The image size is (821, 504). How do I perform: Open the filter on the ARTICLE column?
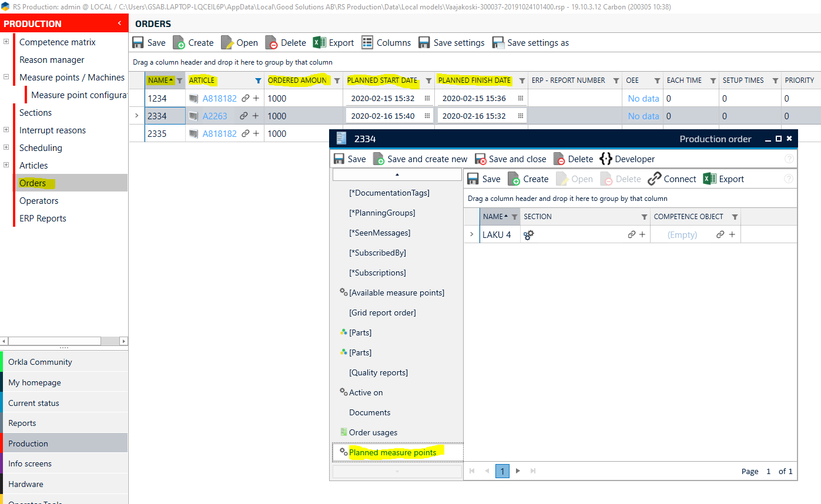click(x=258, y=80)
